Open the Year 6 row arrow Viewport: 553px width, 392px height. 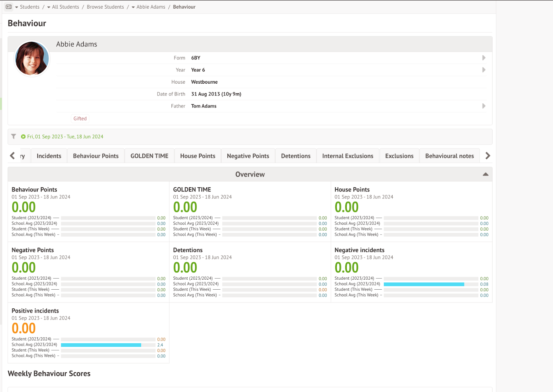484,70
